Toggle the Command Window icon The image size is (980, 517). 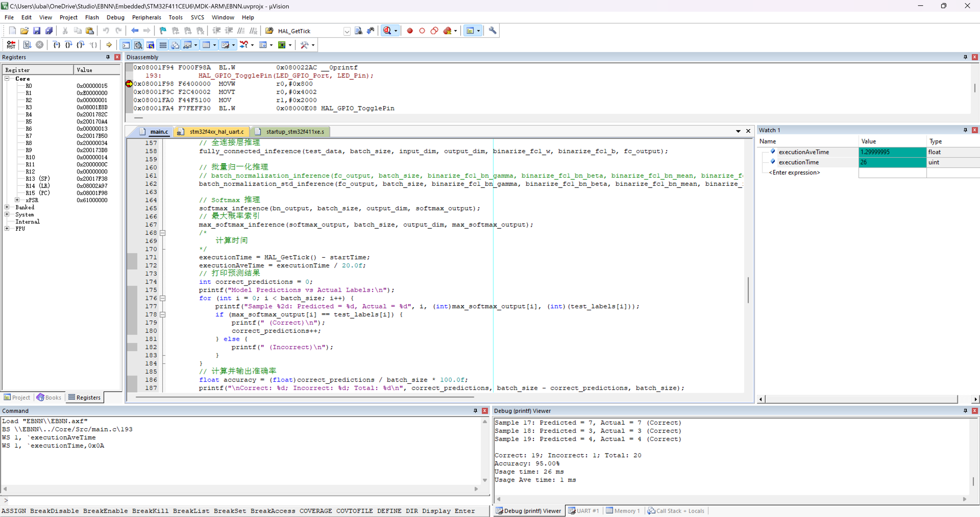(126, 45)
